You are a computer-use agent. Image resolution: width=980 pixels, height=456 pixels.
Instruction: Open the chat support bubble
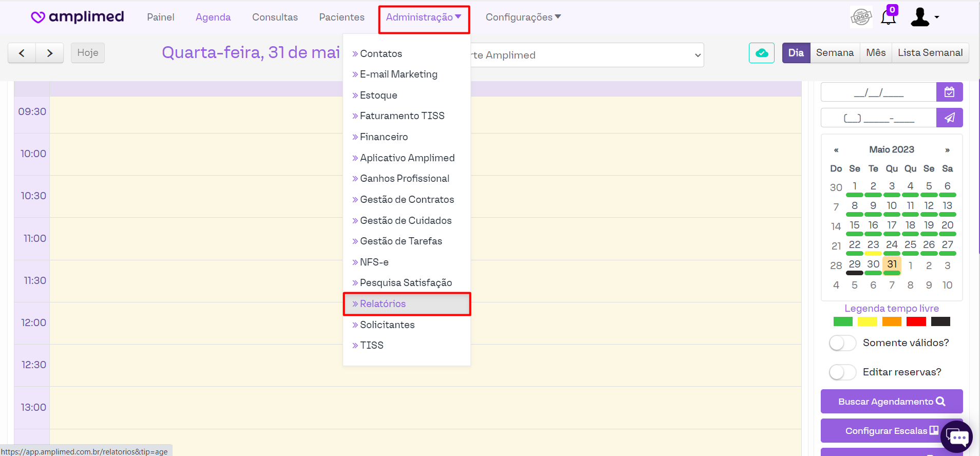click(x=957, y=437)
